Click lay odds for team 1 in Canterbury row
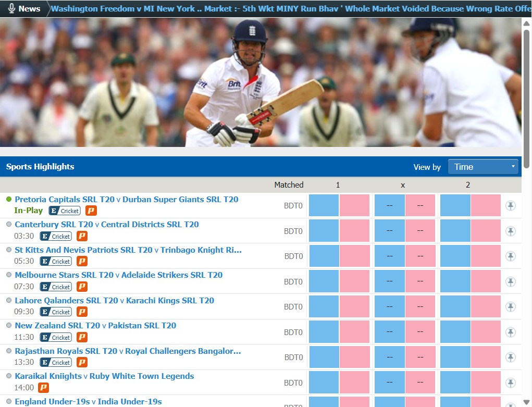This screenshot has height=407, width=532. click(354, 230)
